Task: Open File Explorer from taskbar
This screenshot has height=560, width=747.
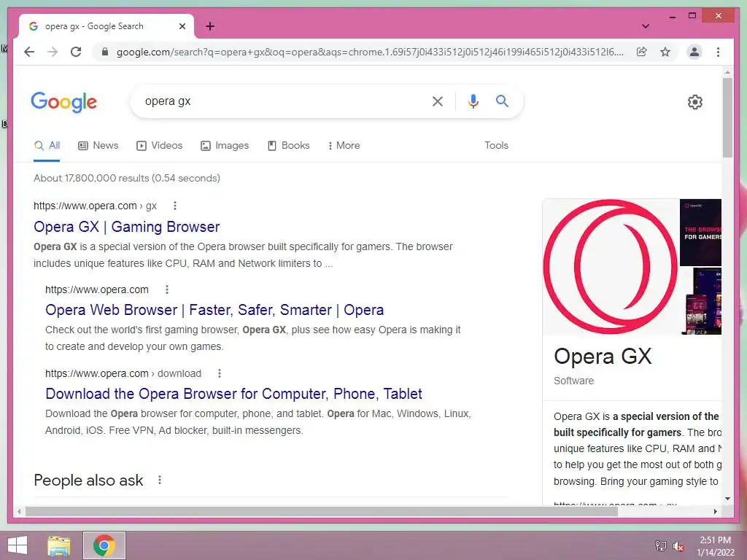Action: [59, 545]
